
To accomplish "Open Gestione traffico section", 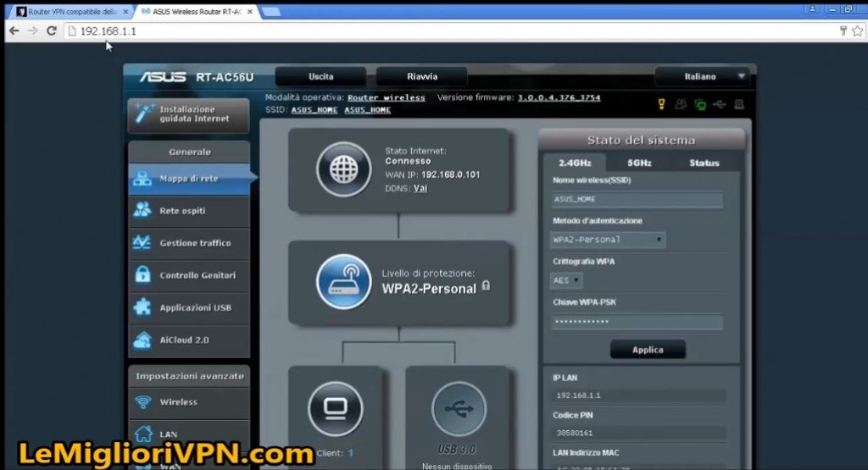I will point(189,243).
